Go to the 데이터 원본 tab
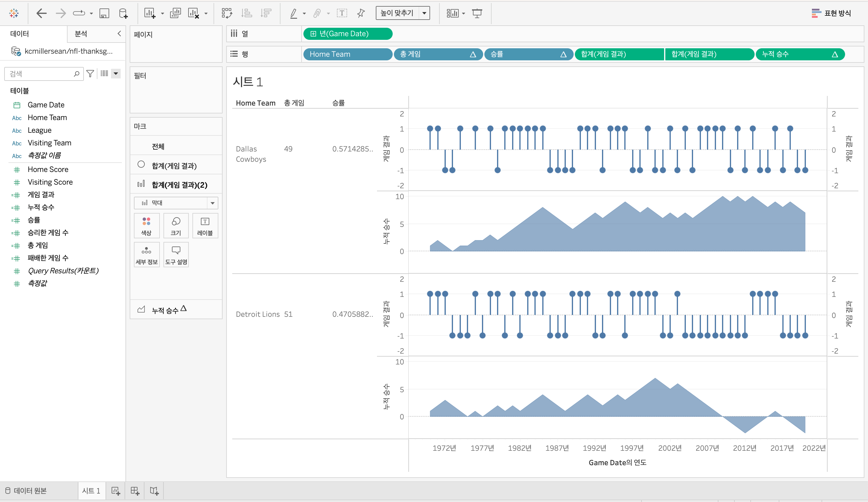 coord(27,491)
